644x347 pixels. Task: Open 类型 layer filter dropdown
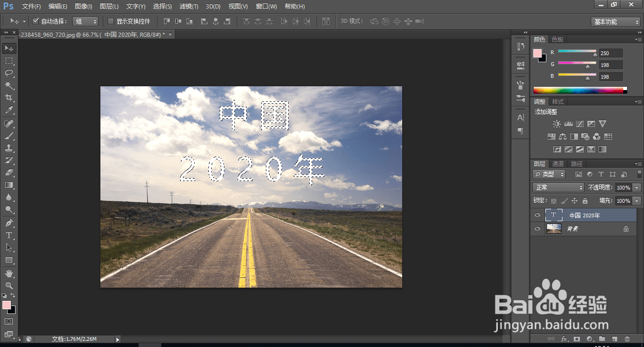click(x=549, y=174)
